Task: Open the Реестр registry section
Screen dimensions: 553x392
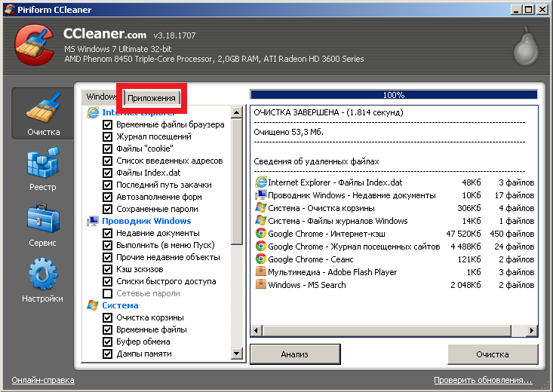Action: tap(43, 169)
